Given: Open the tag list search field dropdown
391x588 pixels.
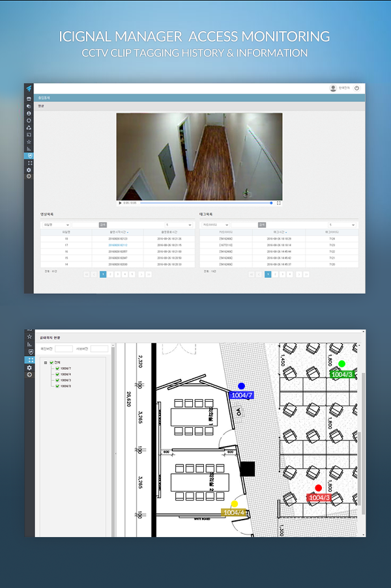Looking at the screenshot, I should pyautogui.click(x=216, y=225).
